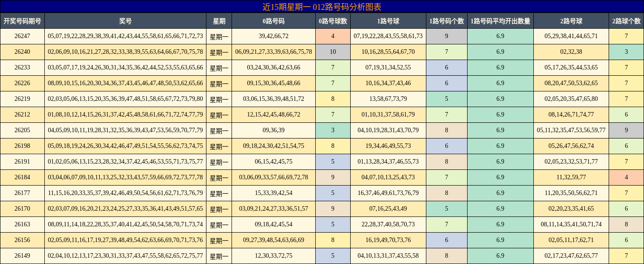Select the 奖号 column header
644x264 pixels.
click(125, 21)
